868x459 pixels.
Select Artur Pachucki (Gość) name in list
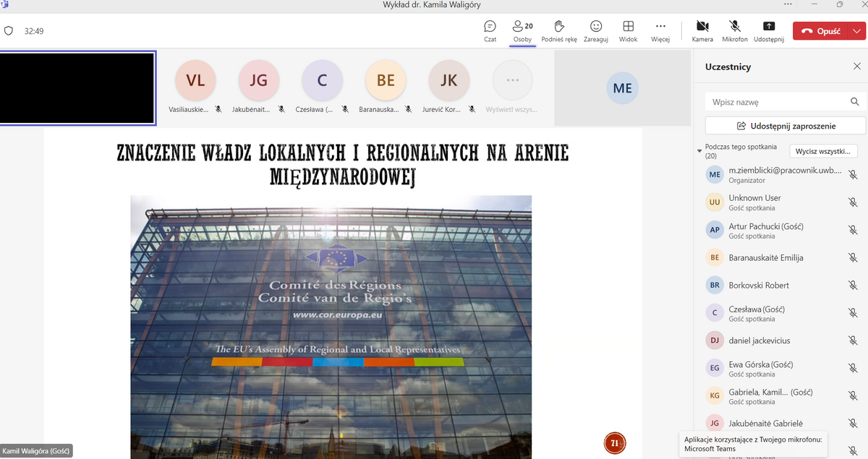(x=766, y=226)
